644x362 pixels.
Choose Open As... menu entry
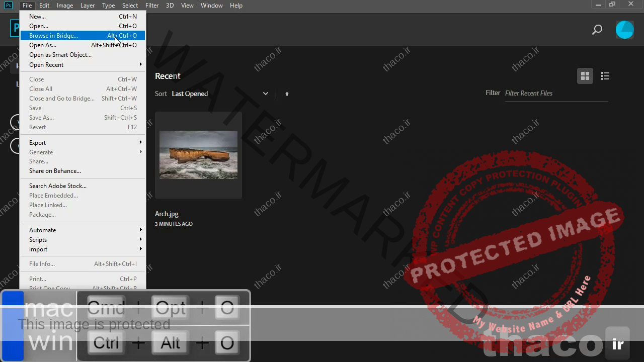[83, 45]
